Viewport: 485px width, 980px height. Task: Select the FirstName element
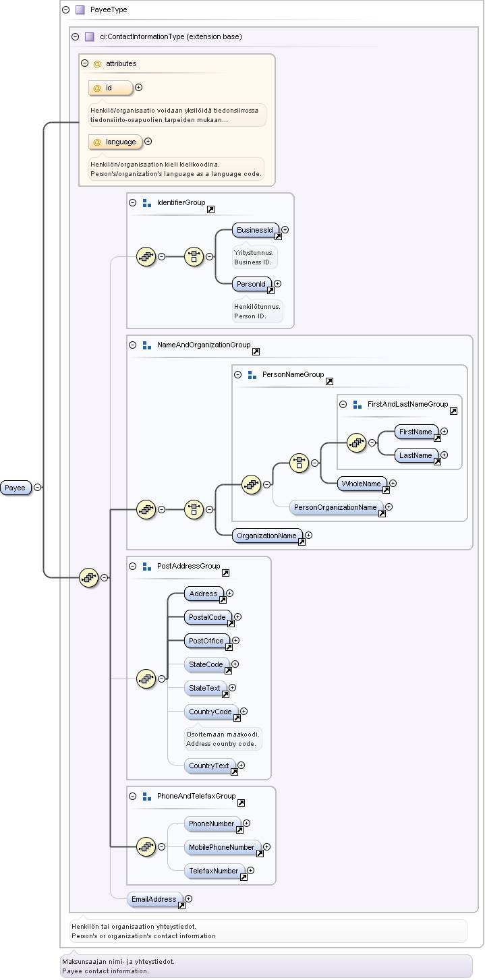(x=417, y=432)
